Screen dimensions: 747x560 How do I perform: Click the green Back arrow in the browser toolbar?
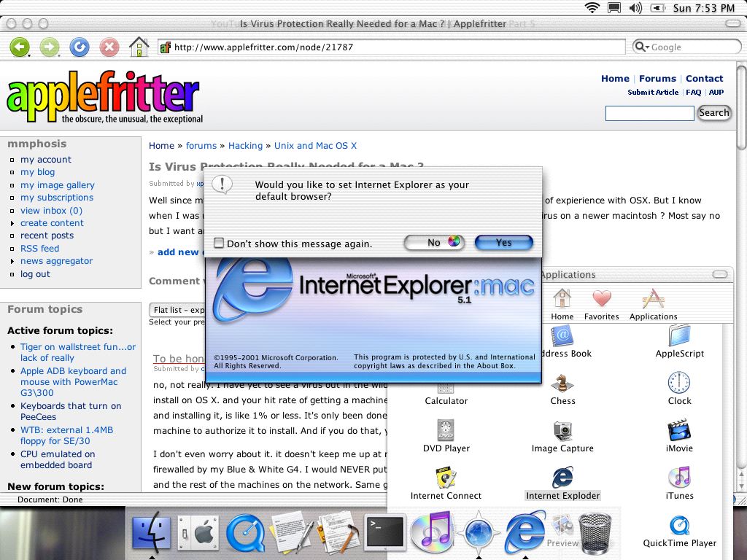tap(20, 47)
